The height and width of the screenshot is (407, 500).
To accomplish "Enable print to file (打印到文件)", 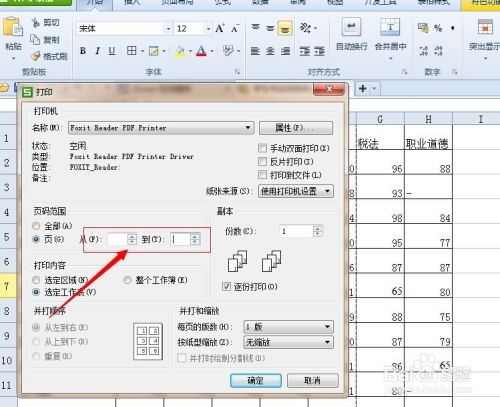I will (263, 175).
